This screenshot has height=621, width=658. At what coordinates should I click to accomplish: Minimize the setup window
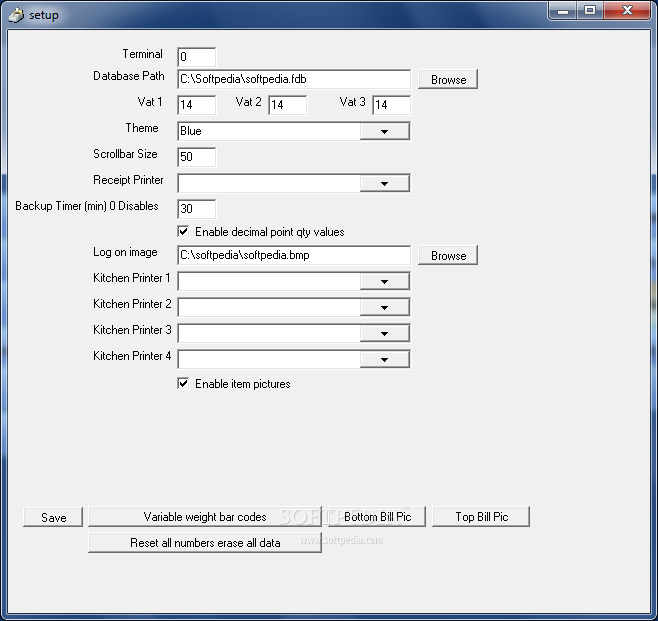point(563,10)
